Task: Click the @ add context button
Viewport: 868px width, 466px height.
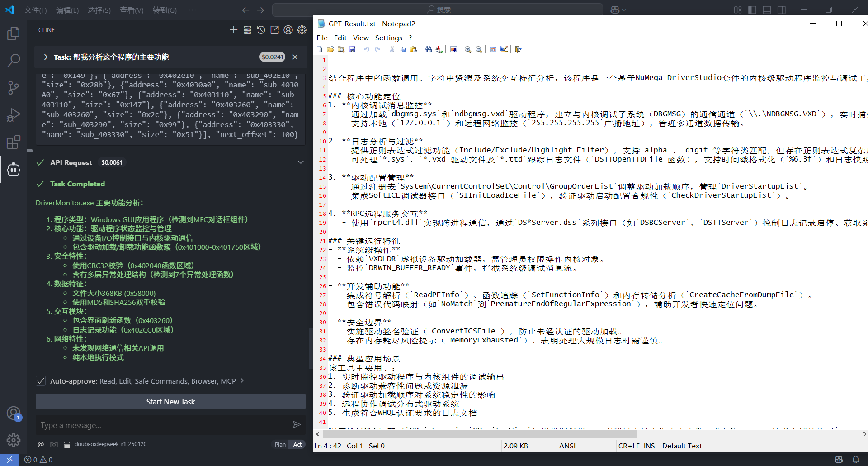Action: coord(41,444)
